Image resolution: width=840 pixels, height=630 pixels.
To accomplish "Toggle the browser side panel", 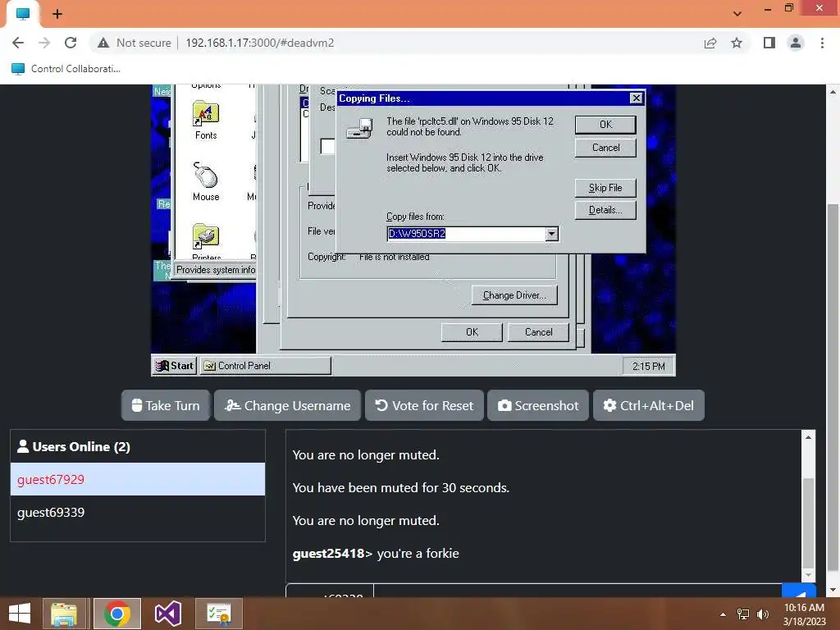I will [769, 43].
